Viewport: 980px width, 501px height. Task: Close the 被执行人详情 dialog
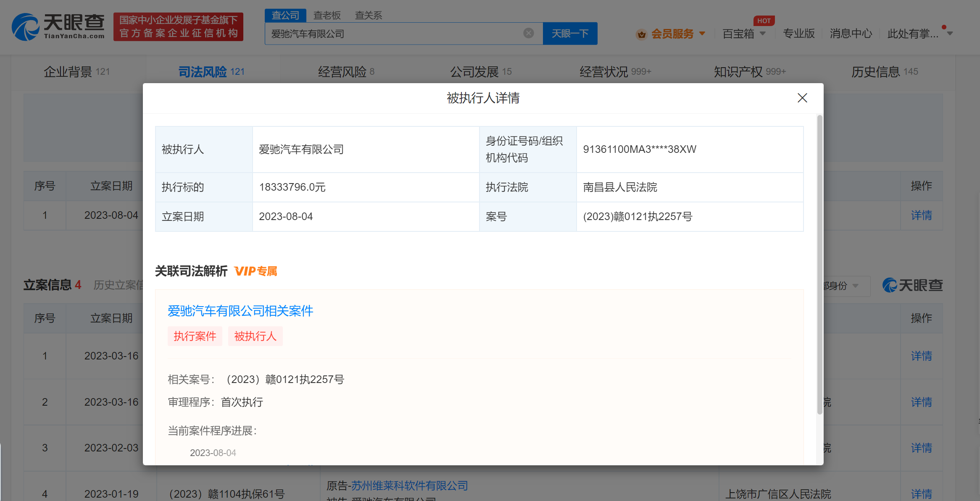[x=802, y=98]
